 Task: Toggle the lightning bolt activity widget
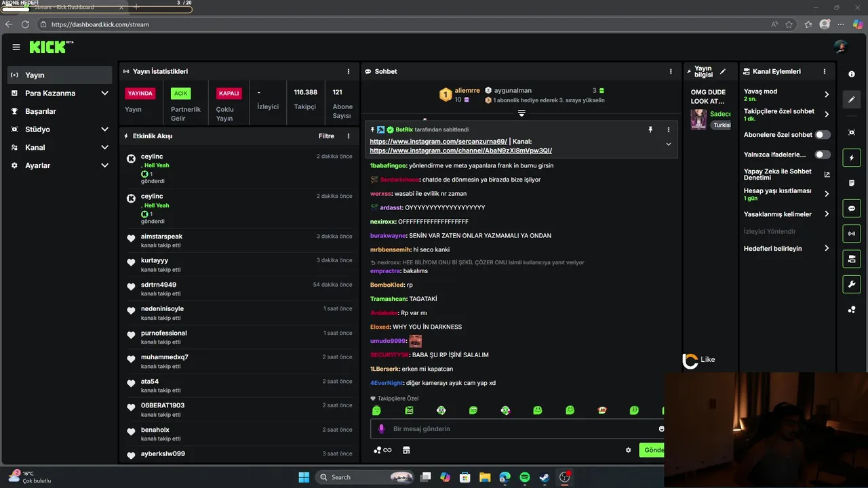(852, 158)
